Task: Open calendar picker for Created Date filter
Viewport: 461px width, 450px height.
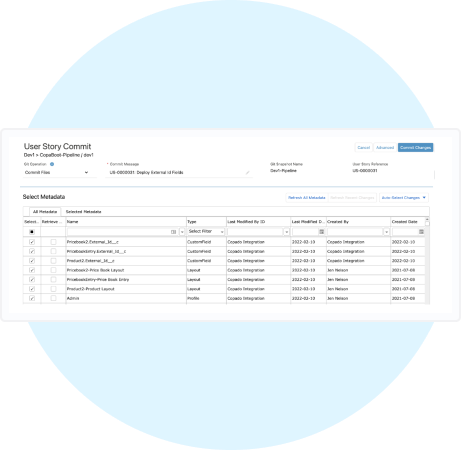Action: 421,232
